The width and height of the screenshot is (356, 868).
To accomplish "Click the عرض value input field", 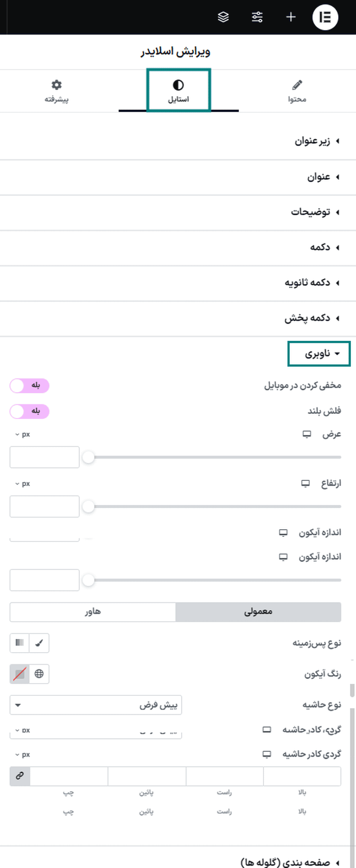I will pyautogui.click(x=44, y=457).
